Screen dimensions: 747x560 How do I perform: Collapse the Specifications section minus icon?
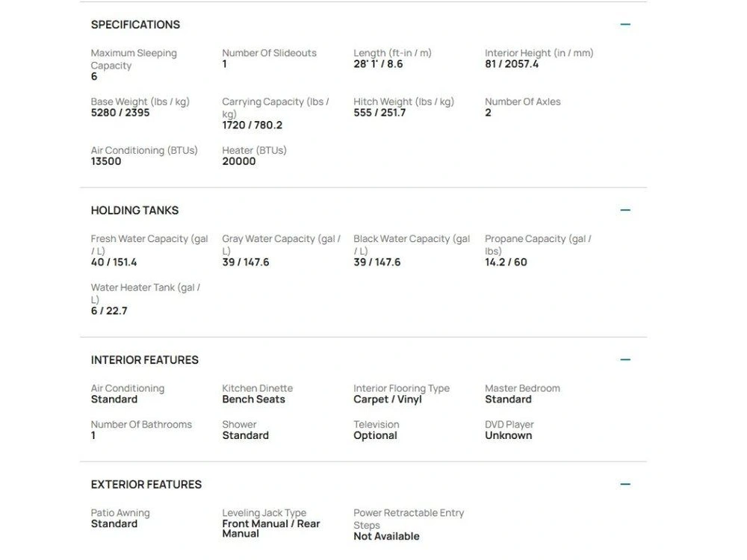[625, 25]
